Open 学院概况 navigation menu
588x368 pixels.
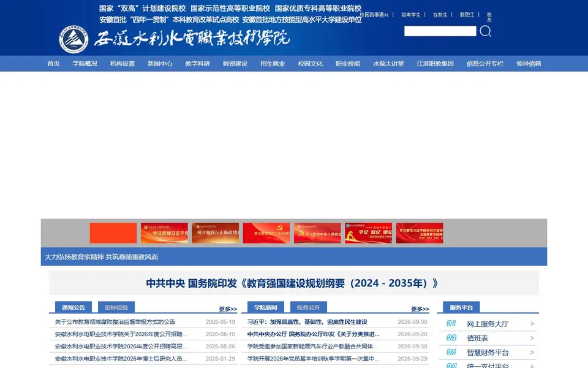pyautogui.click(x=85, y=63)
